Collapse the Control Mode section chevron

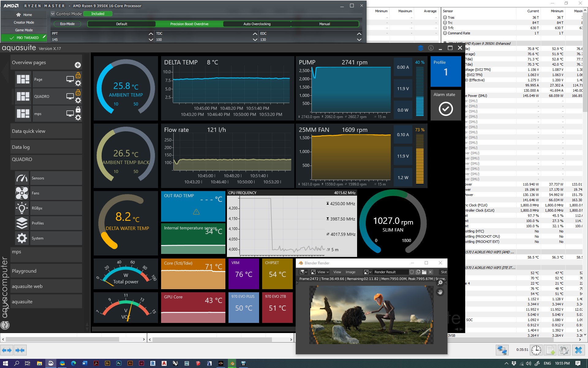tap(53, 14)
